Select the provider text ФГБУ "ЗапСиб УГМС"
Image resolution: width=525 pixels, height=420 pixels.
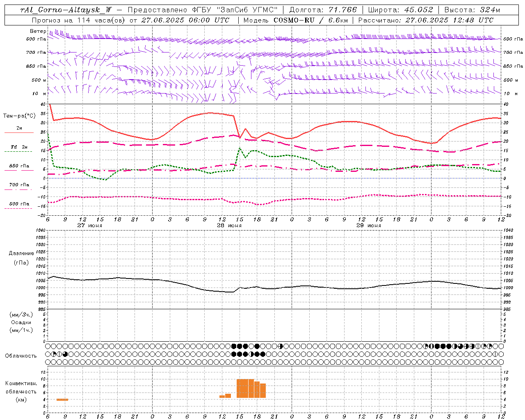[235, 10]
